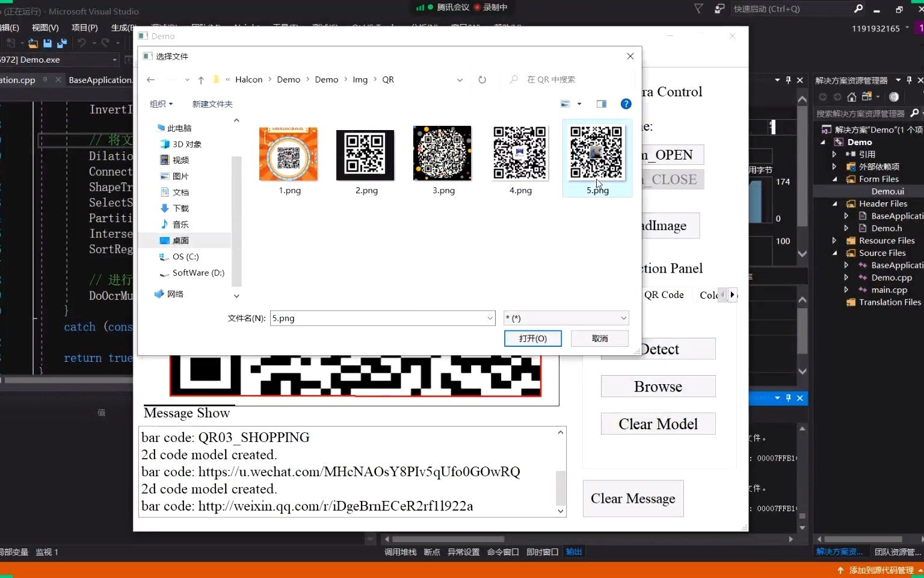Image resolution: width=924 pixels, height=578 pixels.
Task: Click the Halcon breadcrumb in the address bar
Action: pos(248,79)
